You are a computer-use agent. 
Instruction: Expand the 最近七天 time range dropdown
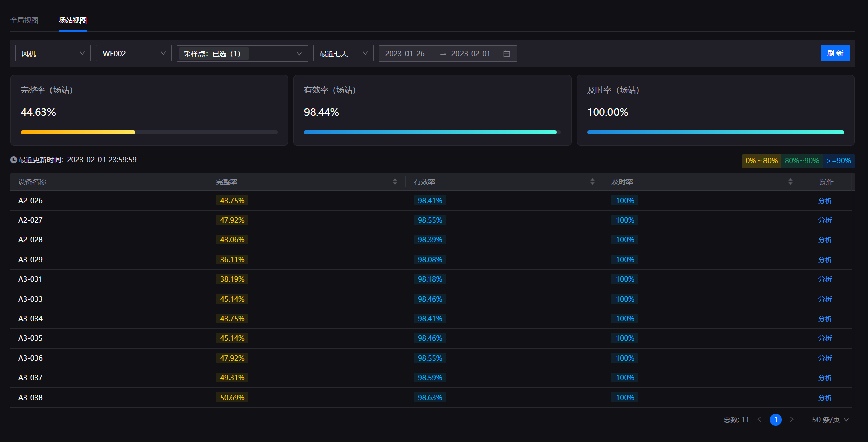(343, 54)
